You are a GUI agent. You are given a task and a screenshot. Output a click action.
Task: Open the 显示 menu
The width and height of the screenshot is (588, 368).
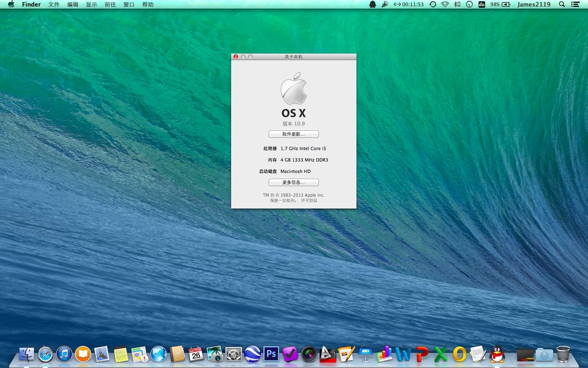point(91,4)
